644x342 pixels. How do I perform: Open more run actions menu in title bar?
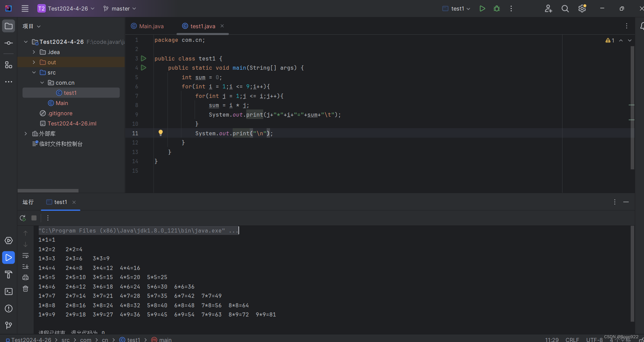511,8
